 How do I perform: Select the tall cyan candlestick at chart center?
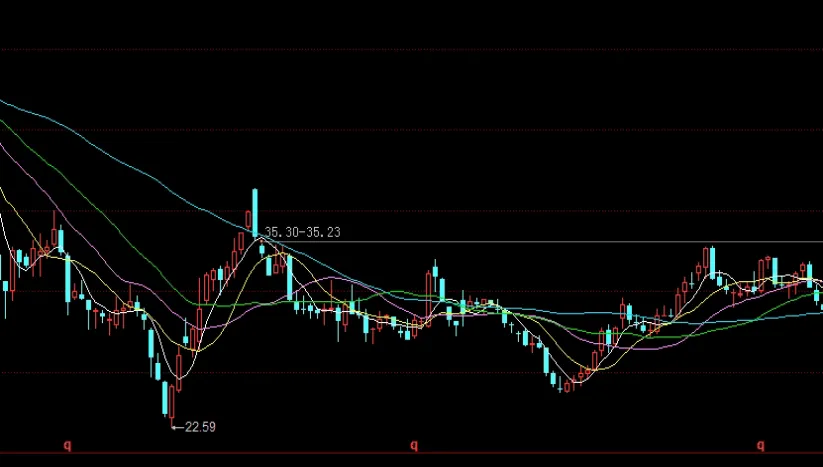(436, 282)
